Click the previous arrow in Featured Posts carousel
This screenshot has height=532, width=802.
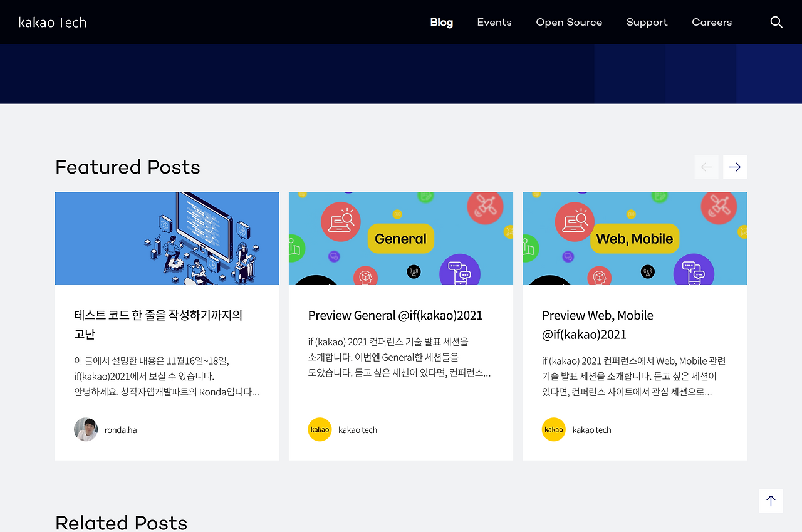[706, 167]
